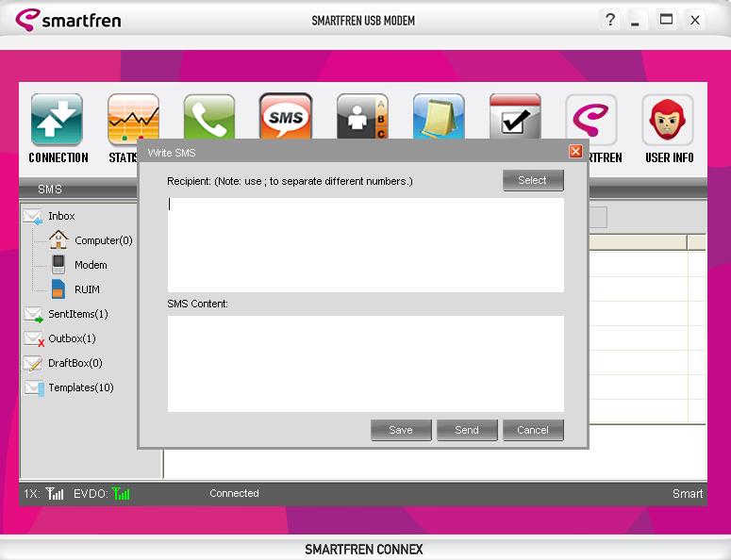This screenshot has height=560, width=731.
Task: Click the smartfren logo in title bar
Action: 68,20
